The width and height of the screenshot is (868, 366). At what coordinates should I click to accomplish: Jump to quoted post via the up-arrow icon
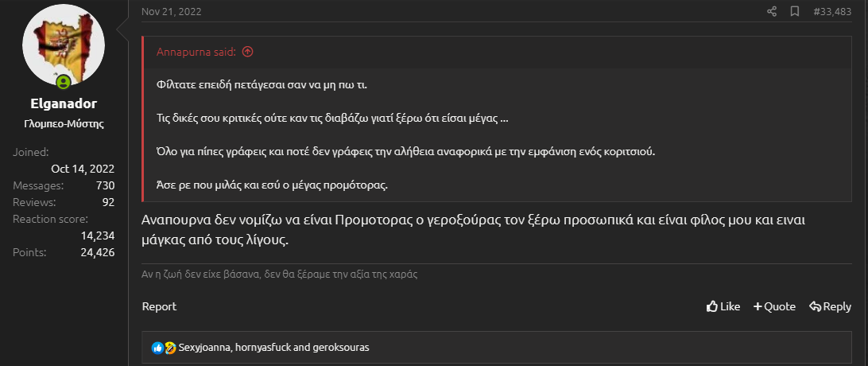pos(247,53)
